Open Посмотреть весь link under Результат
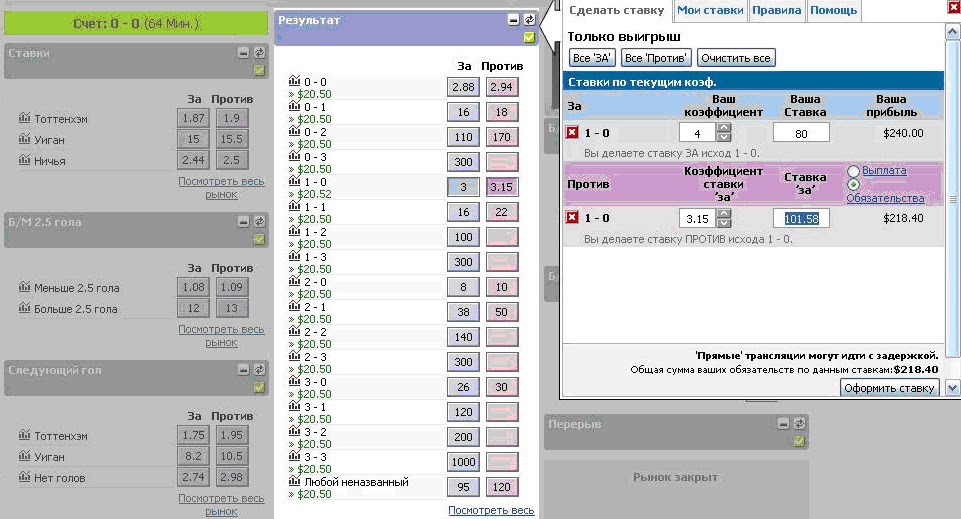This screenshot has height=519, width=961. click(x=492, y=510)
